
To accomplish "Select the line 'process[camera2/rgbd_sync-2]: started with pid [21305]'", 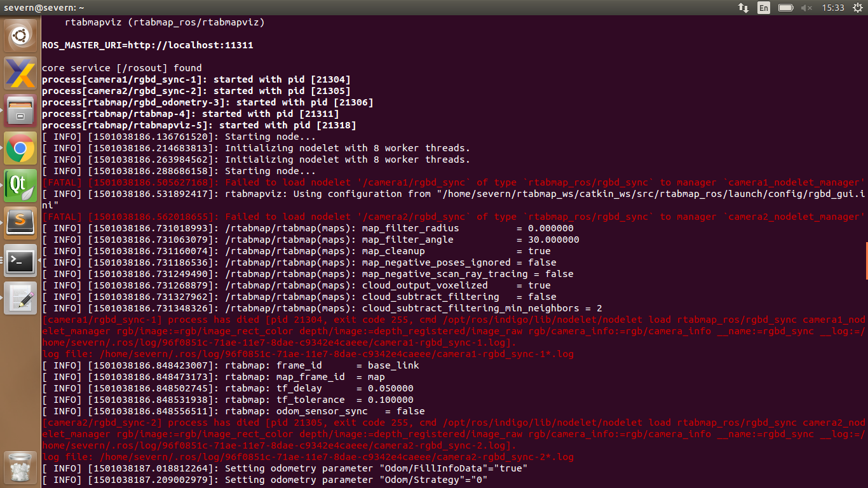I will pos(196,91).
